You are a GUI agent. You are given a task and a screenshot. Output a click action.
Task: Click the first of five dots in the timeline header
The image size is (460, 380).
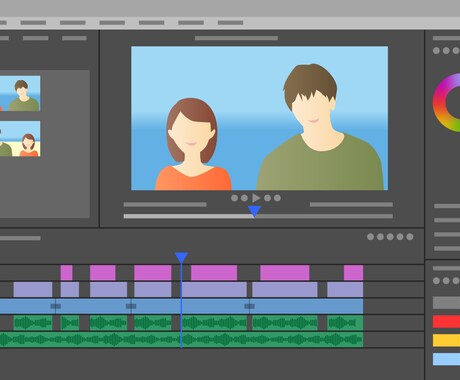point(370,237)
